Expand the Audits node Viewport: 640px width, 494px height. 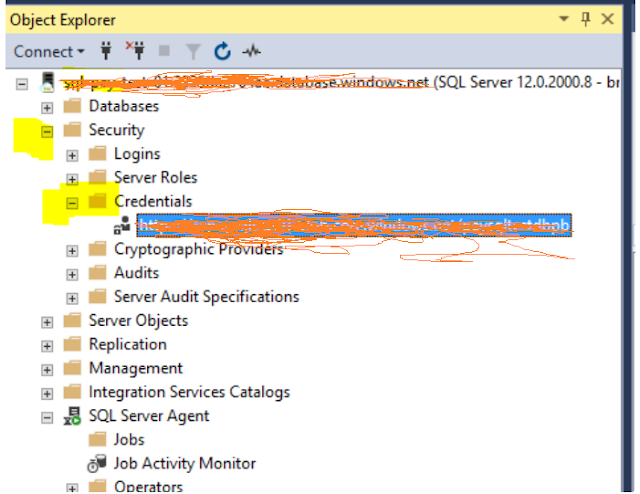72,274
